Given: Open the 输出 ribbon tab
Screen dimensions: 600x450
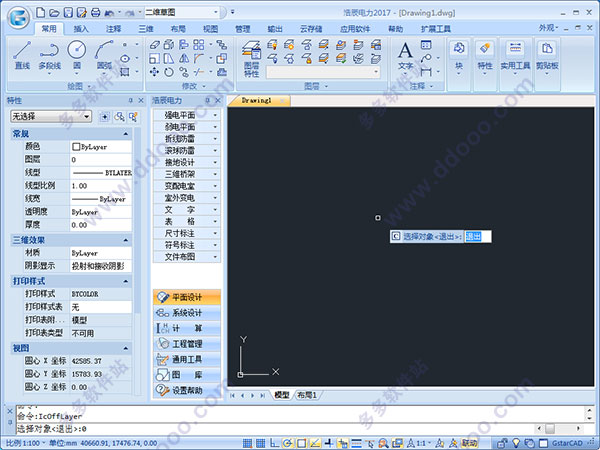Looking at the screenshot, I should (275, 29).
